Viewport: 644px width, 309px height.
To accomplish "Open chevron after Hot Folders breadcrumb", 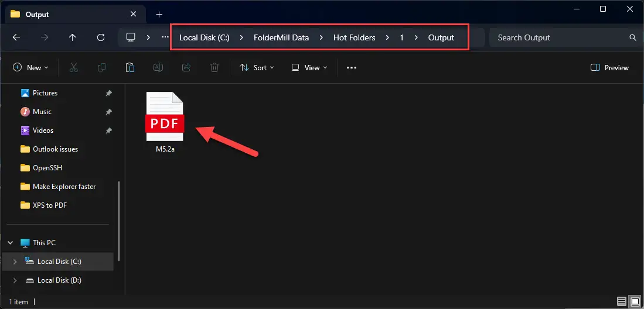I will pyautogui.click(x=388, y=37).
